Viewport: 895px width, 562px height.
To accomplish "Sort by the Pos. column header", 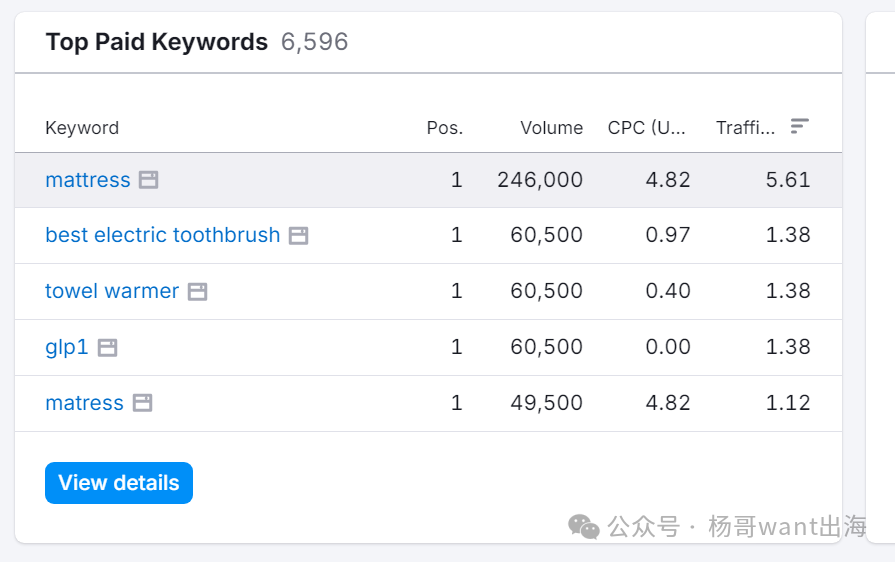I will [444, 128].
